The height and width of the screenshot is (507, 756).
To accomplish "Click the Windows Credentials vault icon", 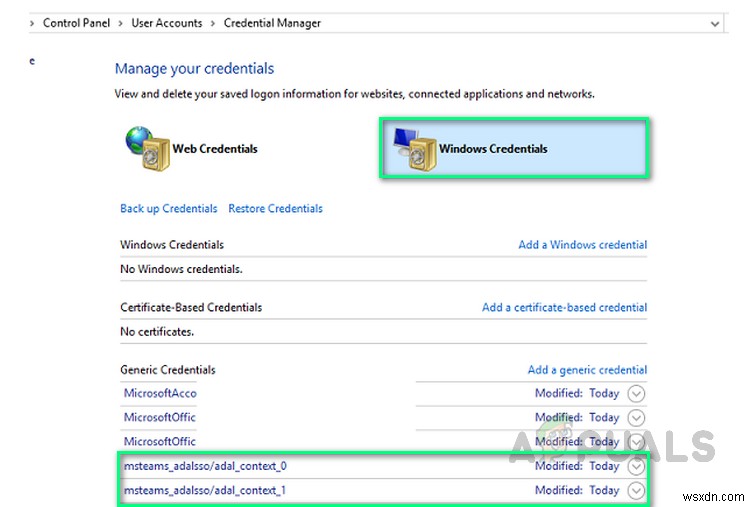I will [x=412, y=147].
